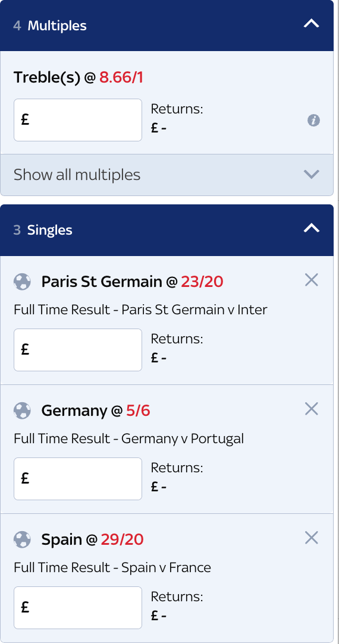Focus the Germany stake input field
Viewport: 339px width, 644px height.
coord(78,479)
